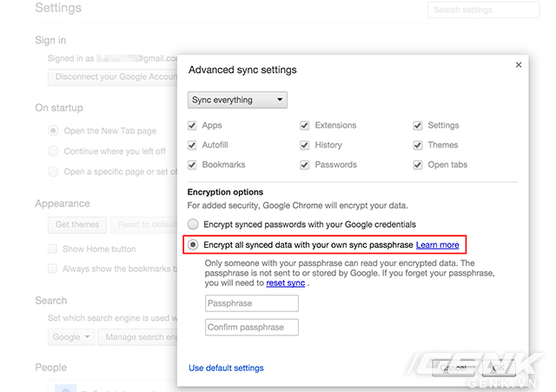Toggle the Themes sync checkbox
The width and height of the screenshot is (556, 392).
418,145
